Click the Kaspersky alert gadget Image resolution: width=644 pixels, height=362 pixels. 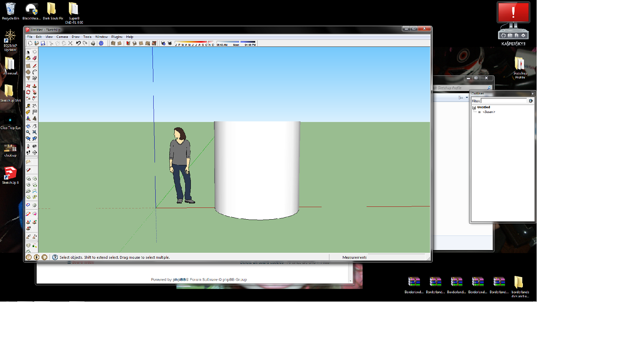[513, 23]
